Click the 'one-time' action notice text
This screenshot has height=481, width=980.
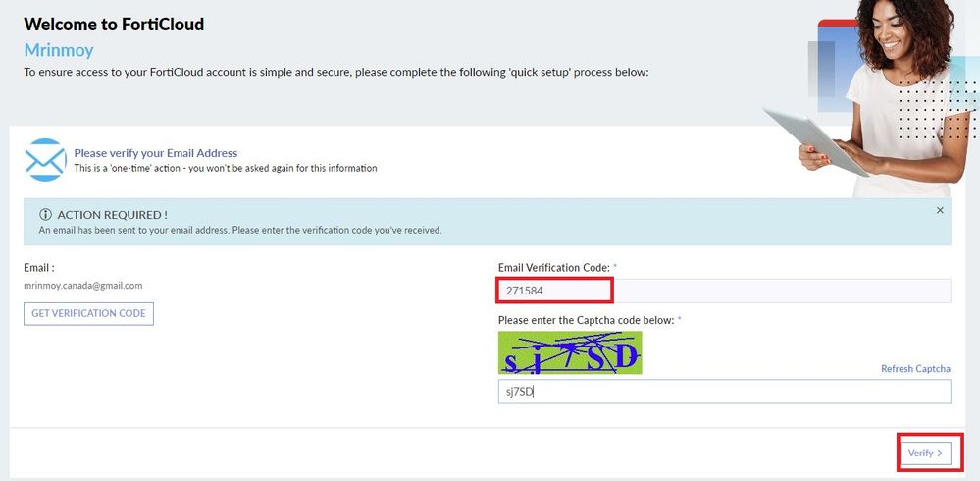point(226,168)
